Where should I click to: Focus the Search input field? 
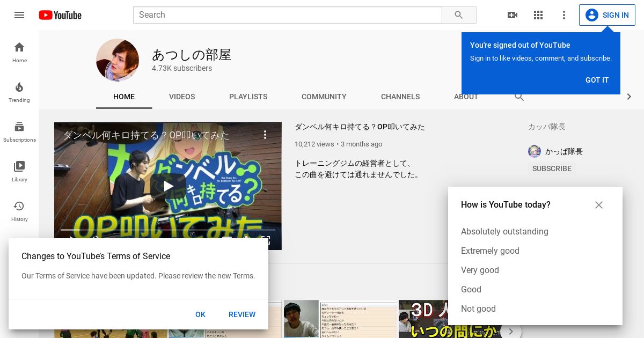pos(287,15)
